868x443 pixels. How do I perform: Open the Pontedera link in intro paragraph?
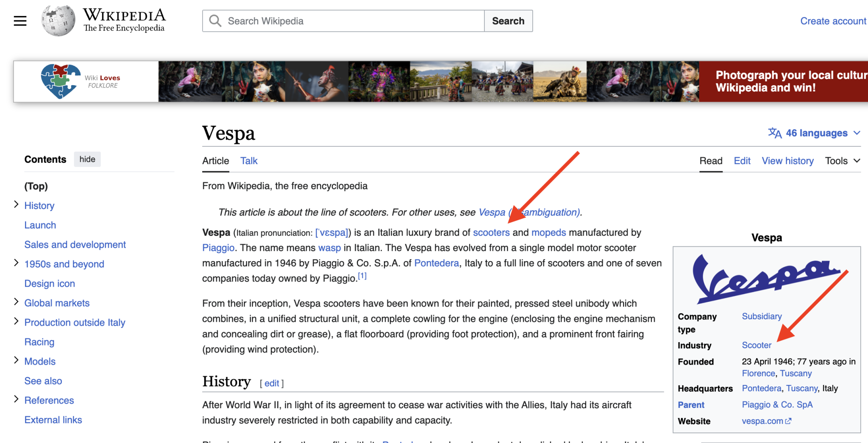click(437, 263)
